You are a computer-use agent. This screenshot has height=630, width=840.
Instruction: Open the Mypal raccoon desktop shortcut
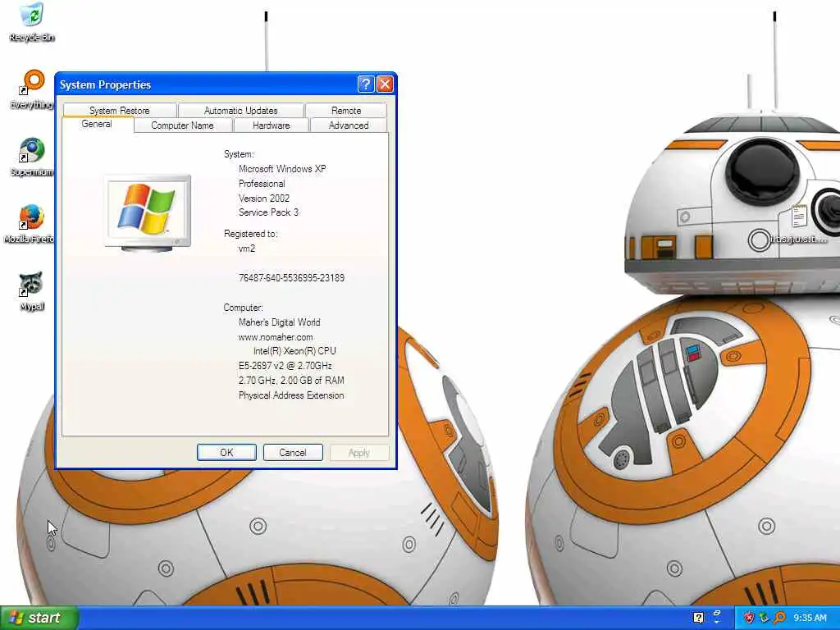pyautogui.click(x=32, y=291)
